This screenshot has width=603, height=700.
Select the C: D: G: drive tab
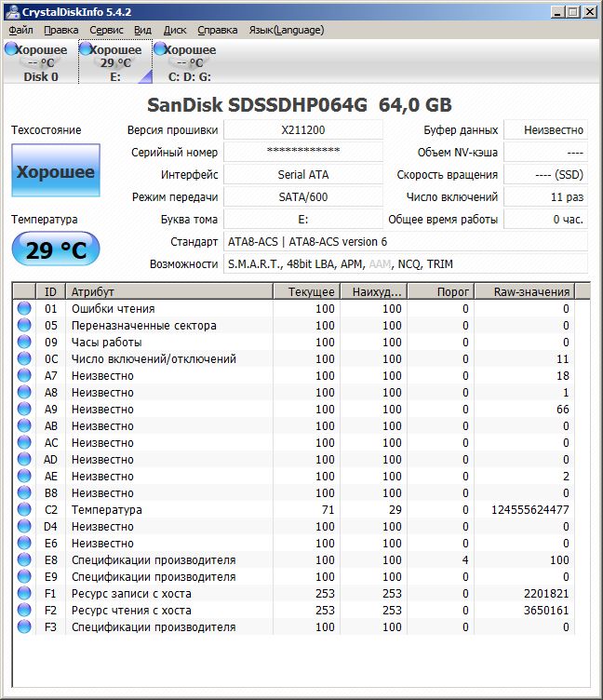coord(190,62)
